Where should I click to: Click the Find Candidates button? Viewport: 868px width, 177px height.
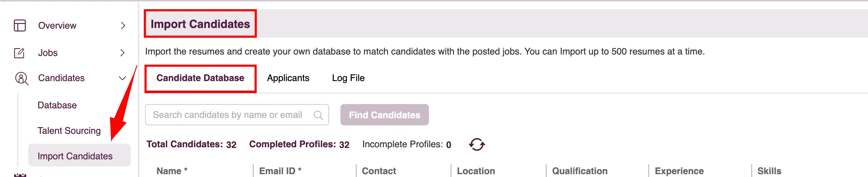point(385,115)
